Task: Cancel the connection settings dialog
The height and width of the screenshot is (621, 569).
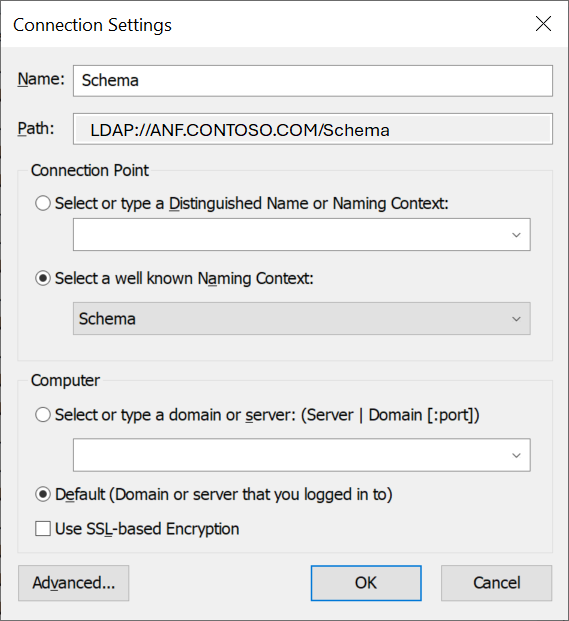Action: pos(497,583)
